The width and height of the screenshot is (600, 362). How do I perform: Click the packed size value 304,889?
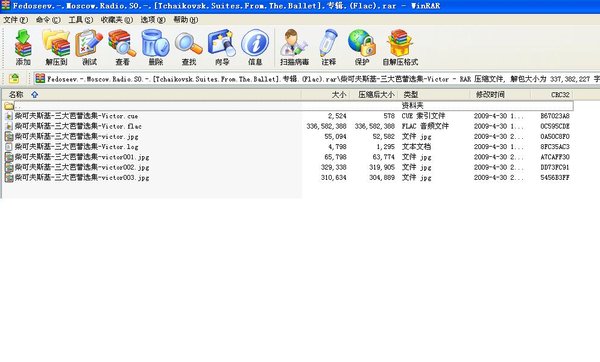[382, 178]
